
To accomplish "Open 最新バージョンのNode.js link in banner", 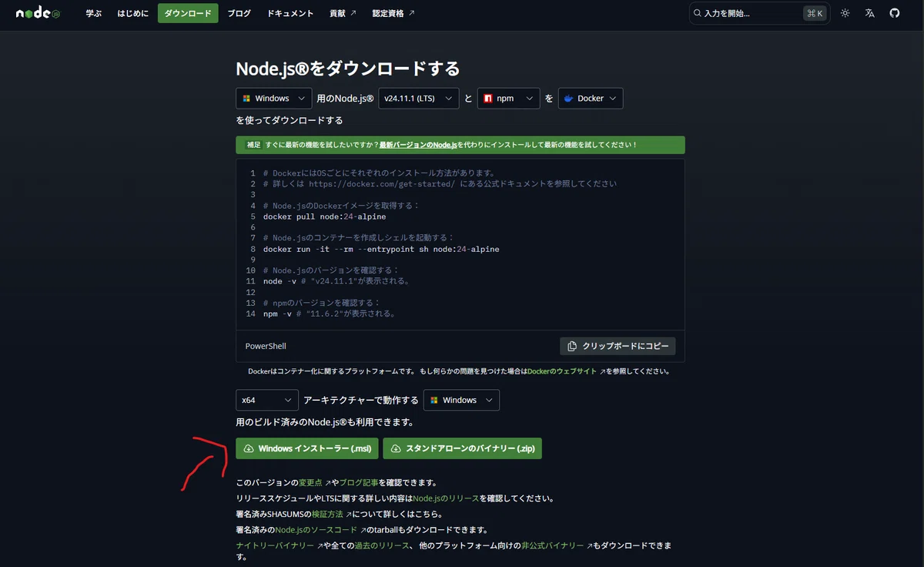I will [x=418, y=145].
